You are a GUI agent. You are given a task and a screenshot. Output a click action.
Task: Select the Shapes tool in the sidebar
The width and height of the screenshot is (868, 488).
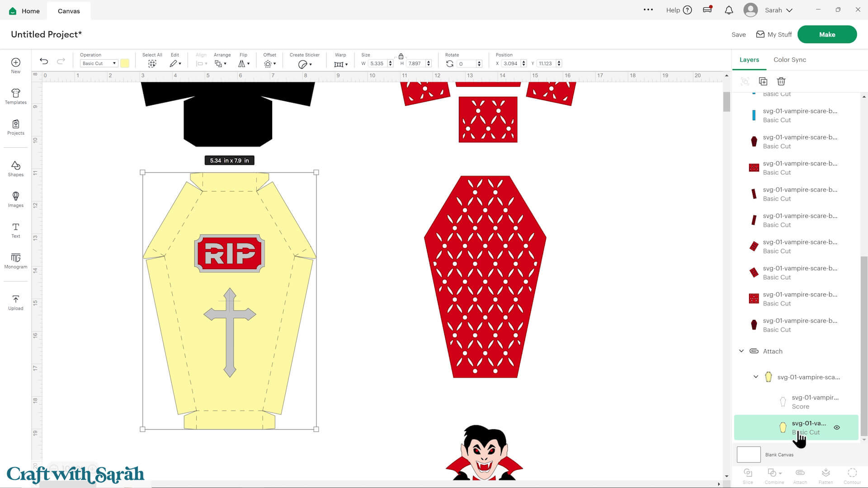[15, 168]
